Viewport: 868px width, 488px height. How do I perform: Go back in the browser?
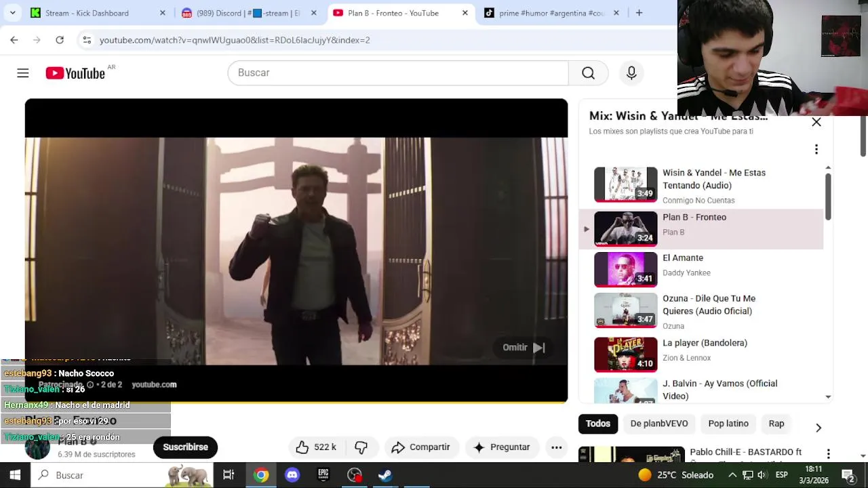(14, 40)
